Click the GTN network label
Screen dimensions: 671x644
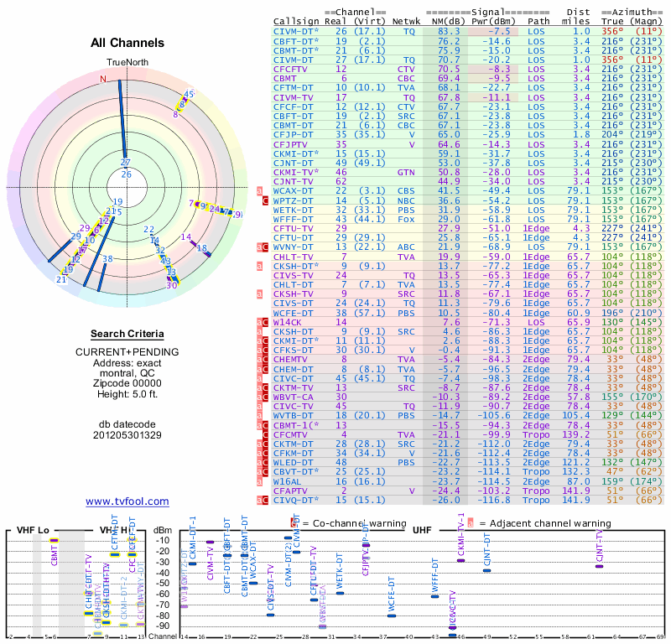(406, 172)
